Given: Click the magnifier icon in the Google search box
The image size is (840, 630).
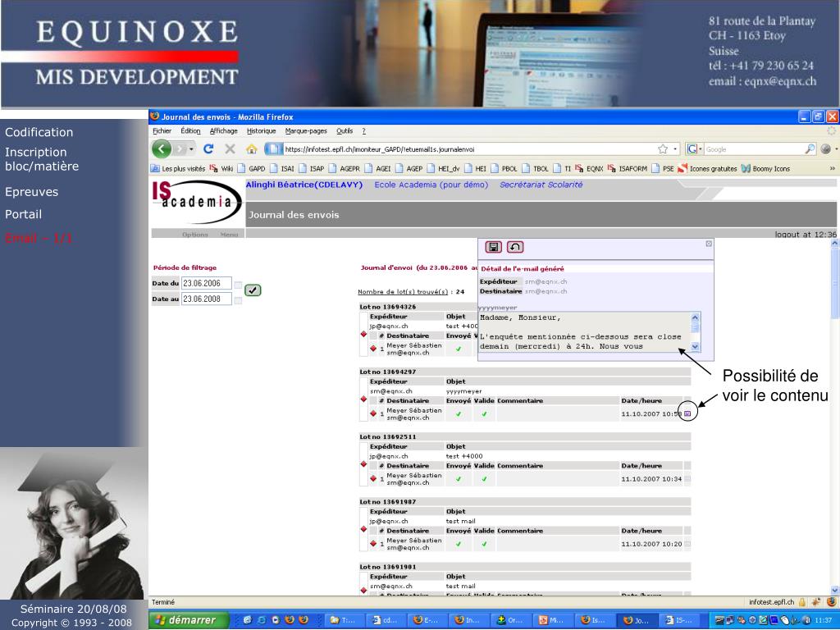Looking at the screenshot, I should tap(810, 149).
